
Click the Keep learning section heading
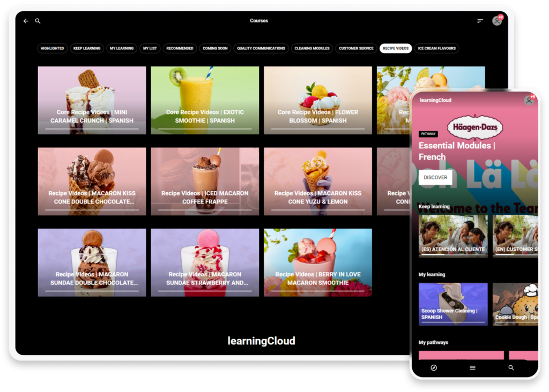tap(434, 206)
